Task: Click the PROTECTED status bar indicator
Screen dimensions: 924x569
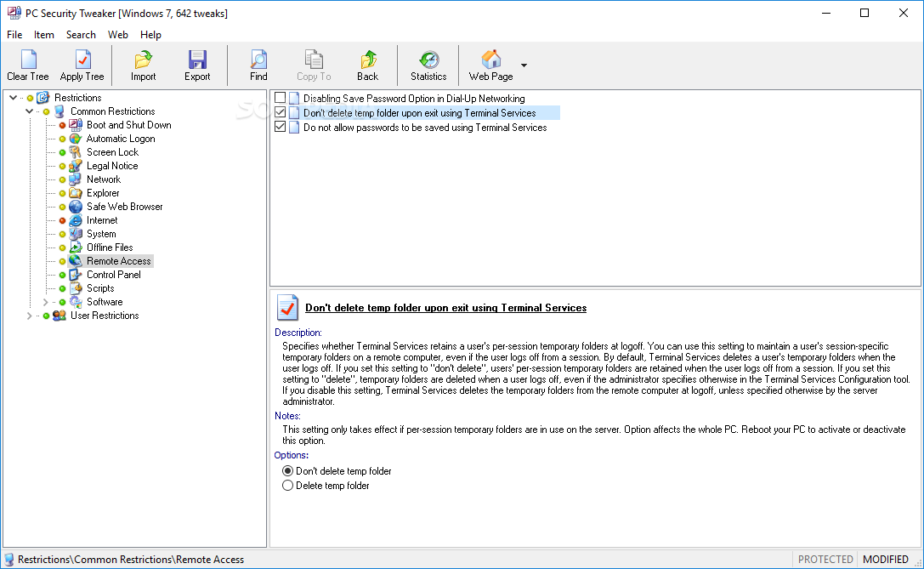Action: (x=825, y=559)
